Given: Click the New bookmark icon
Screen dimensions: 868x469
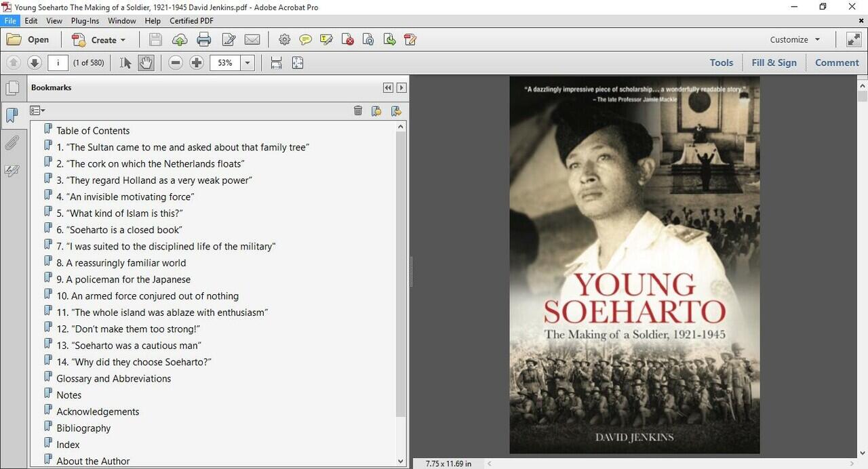Looking at the screenshot, I should point(377,110).
